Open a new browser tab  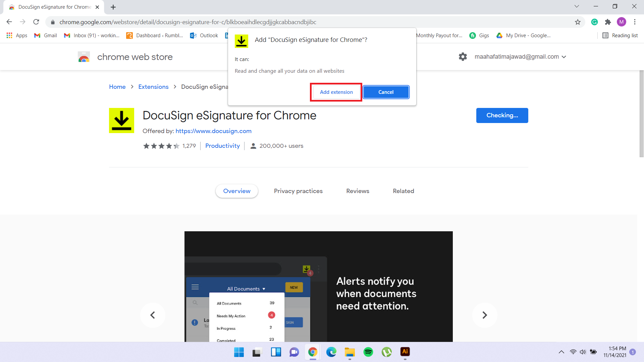pyautogui.click(x=113, y=7)
